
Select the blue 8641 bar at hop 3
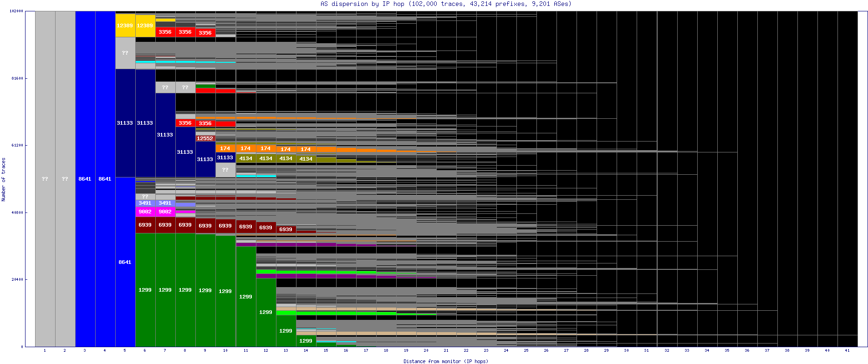point(85,179)
